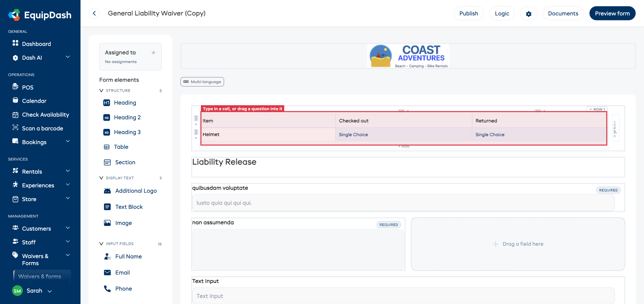Click the Checked out column options handle
This screenshot has width=644, height=304.
(401, 110)
